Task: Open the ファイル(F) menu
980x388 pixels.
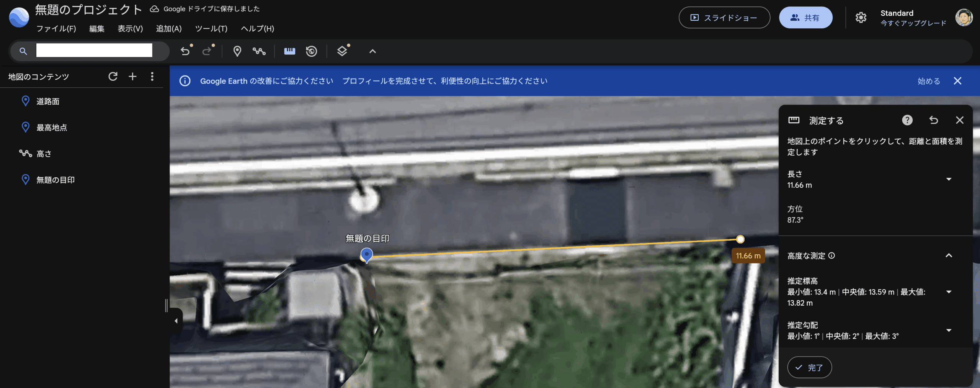Action: (x=56, y=29)
